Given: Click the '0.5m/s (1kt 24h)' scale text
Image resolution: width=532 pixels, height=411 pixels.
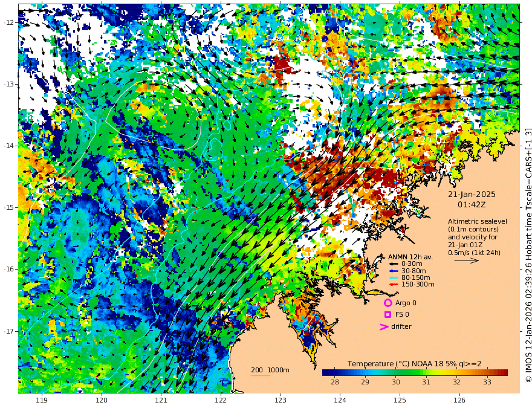Looking at the screenshot, I should point(474,253).
